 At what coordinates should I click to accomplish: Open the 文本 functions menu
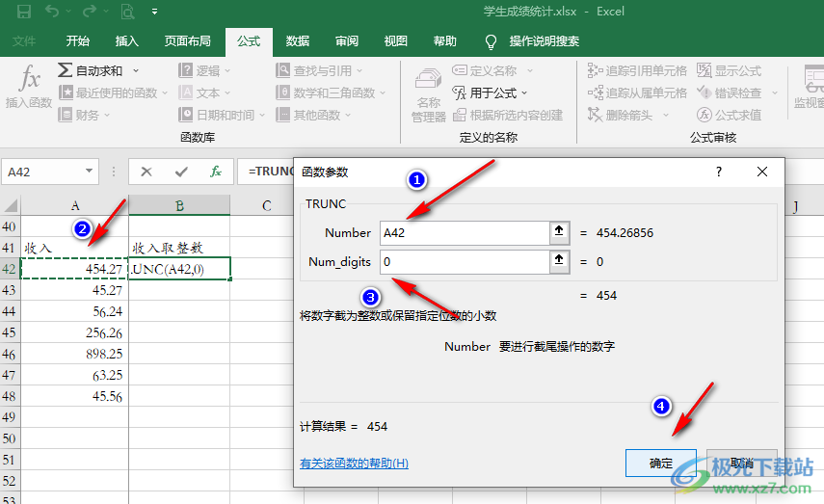point(204,93)
